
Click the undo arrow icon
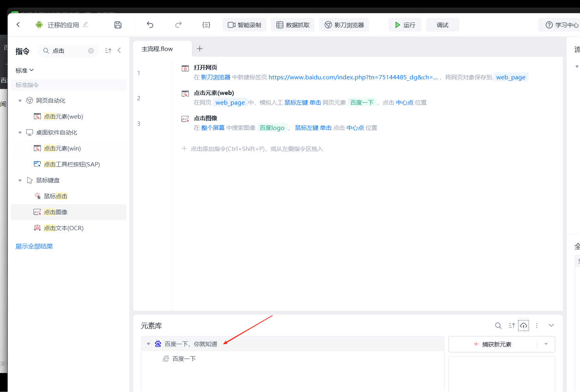(x=150, y=25)
